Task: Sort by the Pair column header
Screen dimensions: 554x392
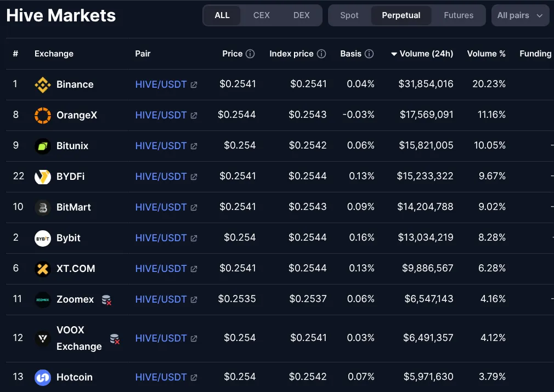Action: point(143,54)
